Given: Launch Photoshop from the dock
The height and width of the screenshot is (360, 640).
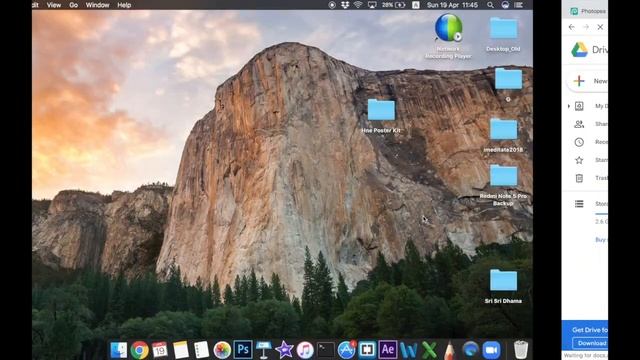Looking at the screenshot, I should (243, 350).
